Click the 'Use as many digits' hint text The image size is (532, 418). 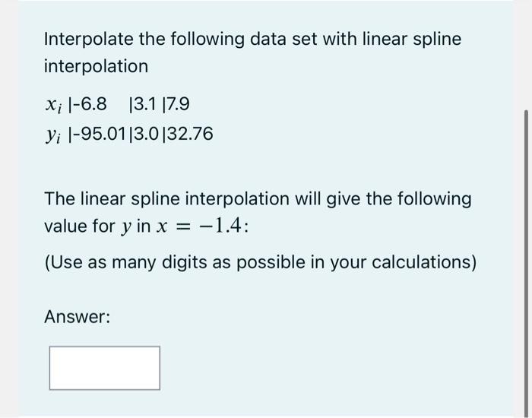coord(260,263)
